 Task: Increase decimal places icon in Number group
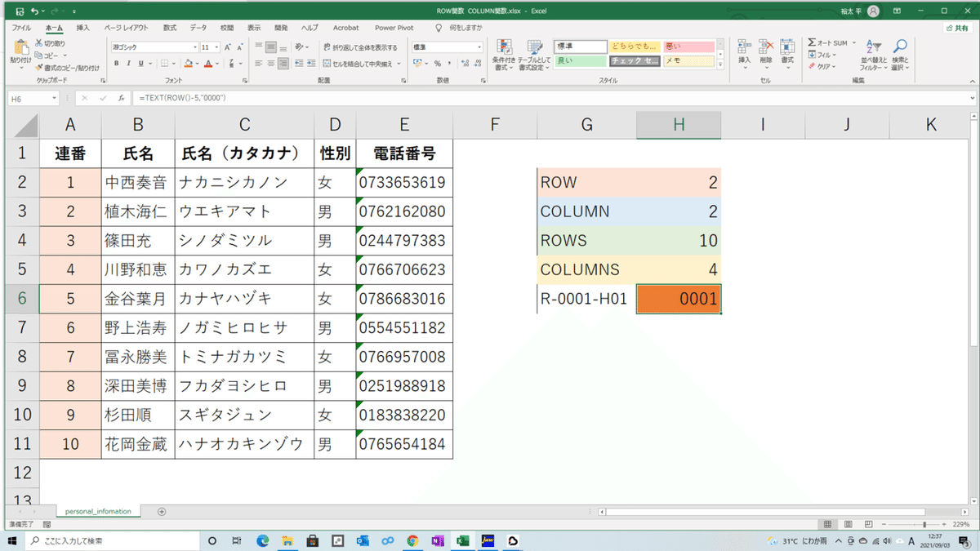tap(464, 64)
